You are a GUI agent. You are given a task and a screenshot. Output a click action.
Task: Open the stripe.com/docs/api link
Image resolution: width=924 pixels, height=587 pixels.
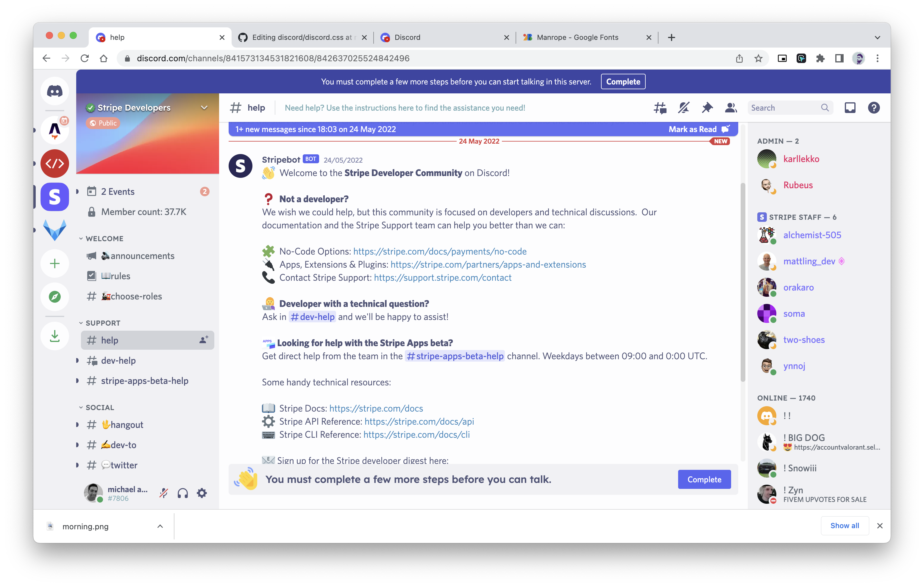(419, 421)
